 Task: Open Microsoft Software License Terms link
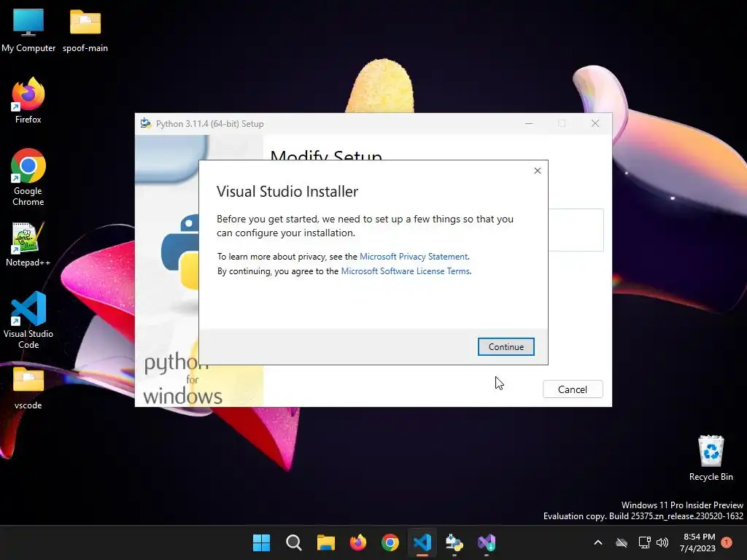point(406,271)
